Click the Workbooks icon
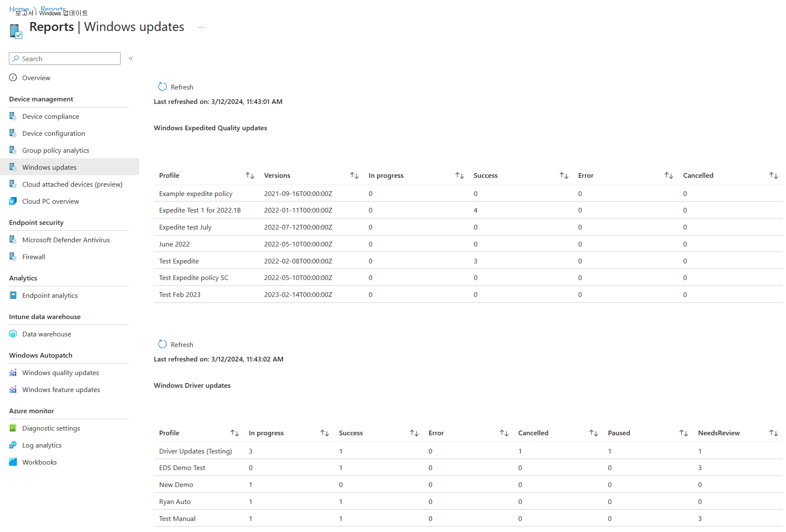 pyautogui.click(x=13, y=462)
